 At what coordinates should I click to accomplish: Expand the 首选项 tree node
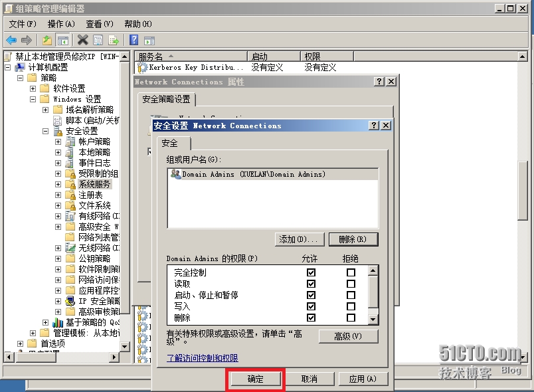point(20,343)
